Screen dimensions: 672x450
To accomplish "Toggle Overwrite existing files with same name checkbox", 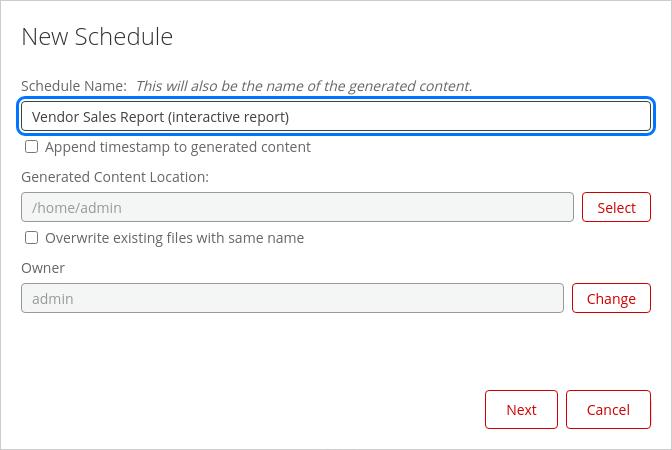I will tap(32, 238).
